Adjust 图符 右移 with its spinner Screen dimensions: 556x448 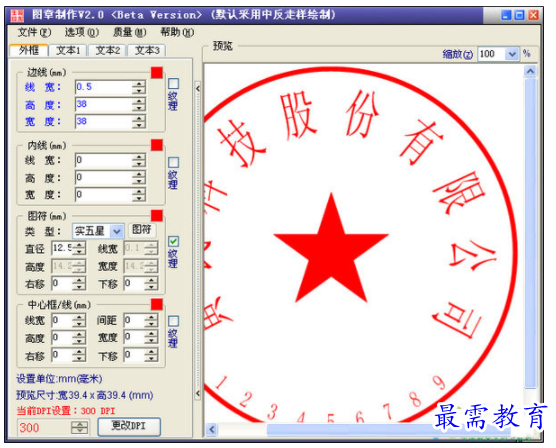(x=80, y=283)
